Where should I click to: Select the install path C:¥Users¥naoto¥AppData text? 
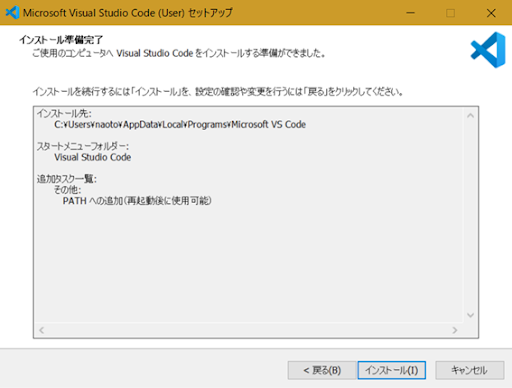tap(180, 125)
